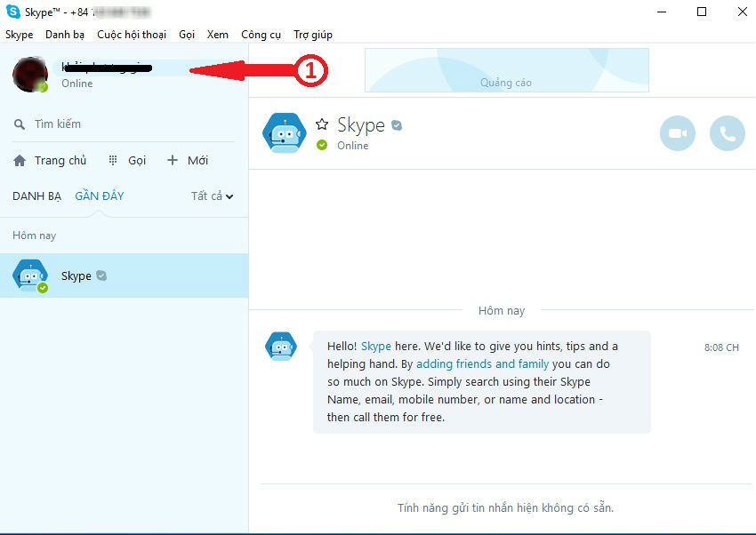Open the Tất cả filter dropdown
Viewport: 756px width, 535px height.
pos(211,196)
